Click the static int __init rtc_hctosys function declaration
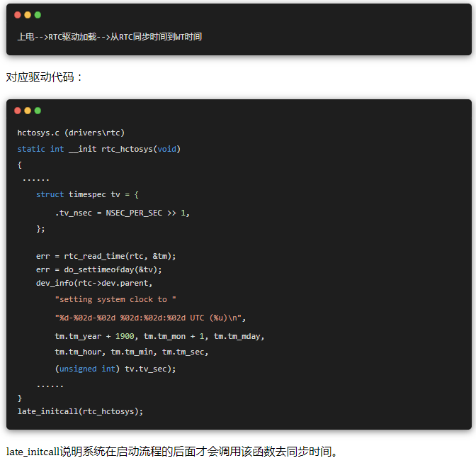Screen dimensions: 476x463 click(99, 149)
